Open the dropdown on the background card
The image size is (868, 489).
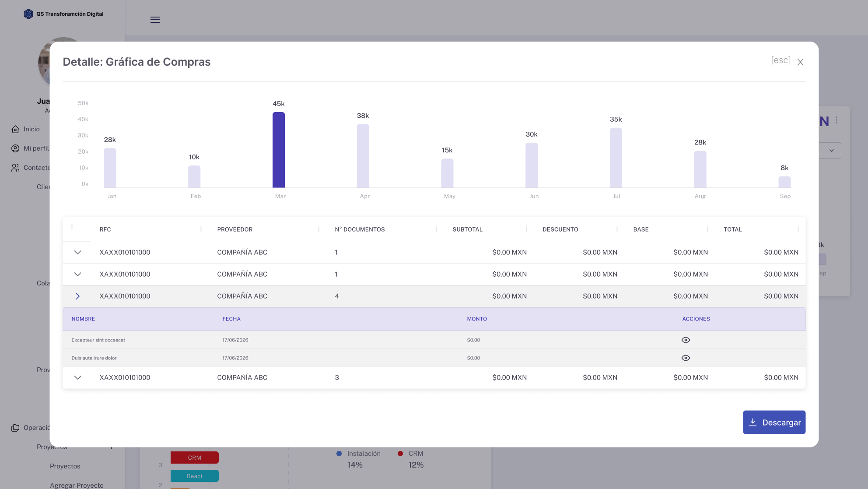tap(831, 151)
